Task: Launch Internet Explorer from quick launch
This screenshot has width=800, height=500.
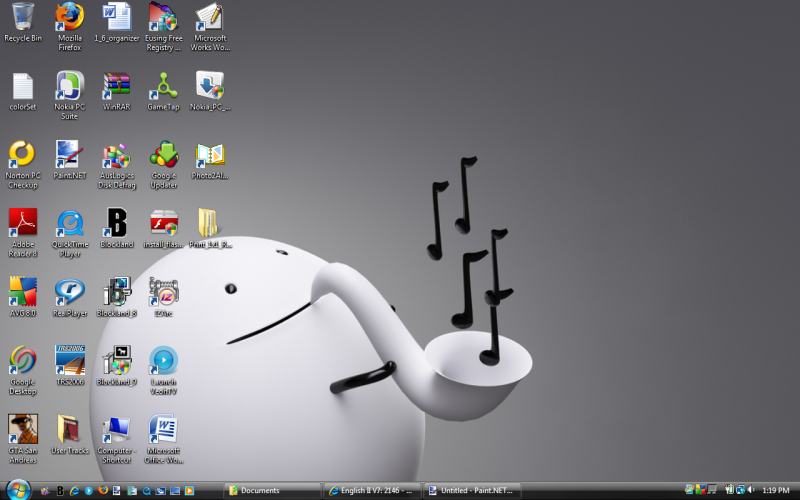Action: (74, 491)
